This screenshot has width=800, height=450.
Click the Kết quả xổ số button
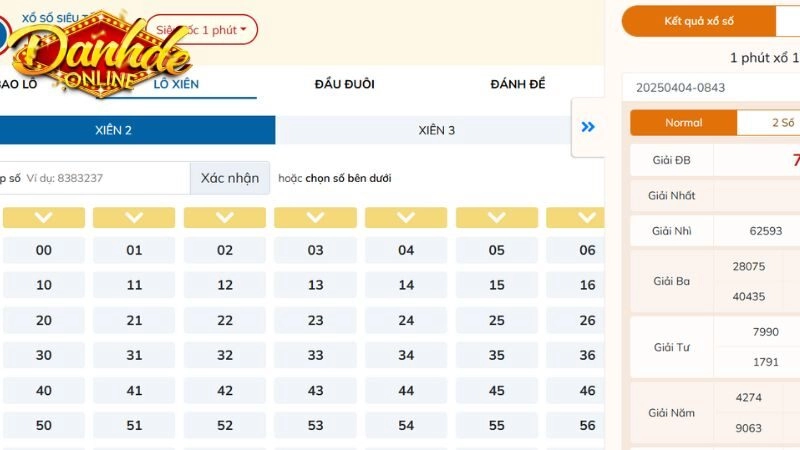699,21
